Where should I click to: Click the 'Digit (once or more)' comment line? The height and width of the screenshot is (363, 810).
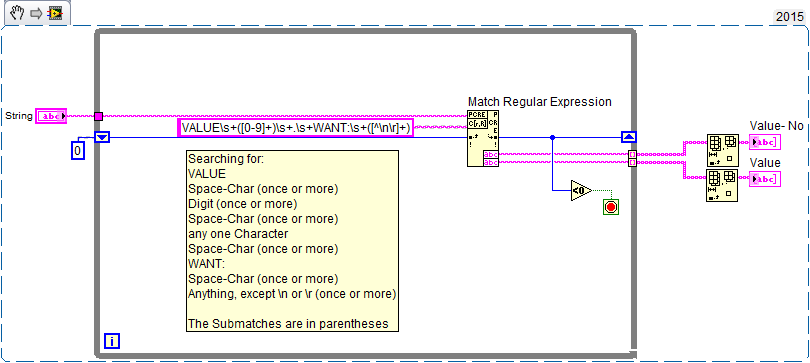(x=243, y=204)
